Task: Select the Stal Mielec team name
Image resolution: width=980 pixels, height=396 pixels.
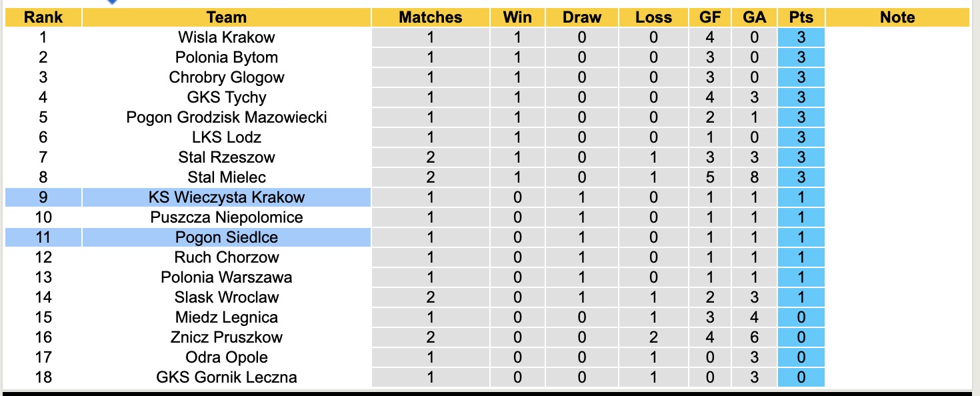Action: (227, 177)
